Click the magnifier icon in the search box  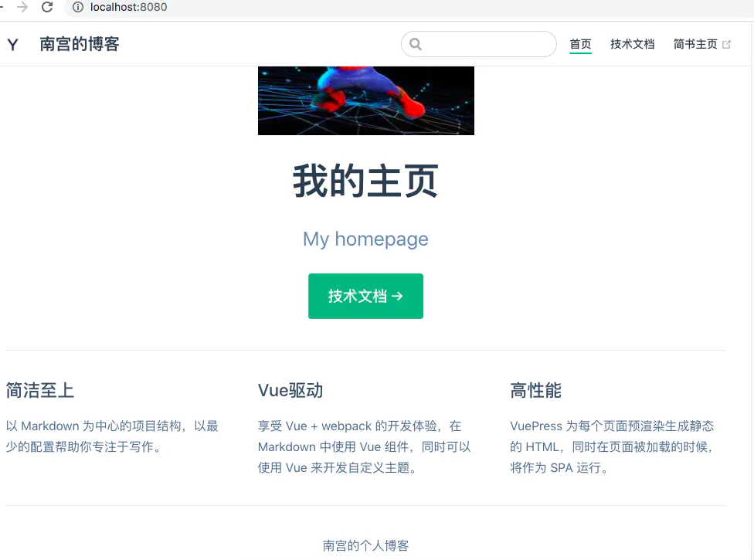(x=416, y=44)
